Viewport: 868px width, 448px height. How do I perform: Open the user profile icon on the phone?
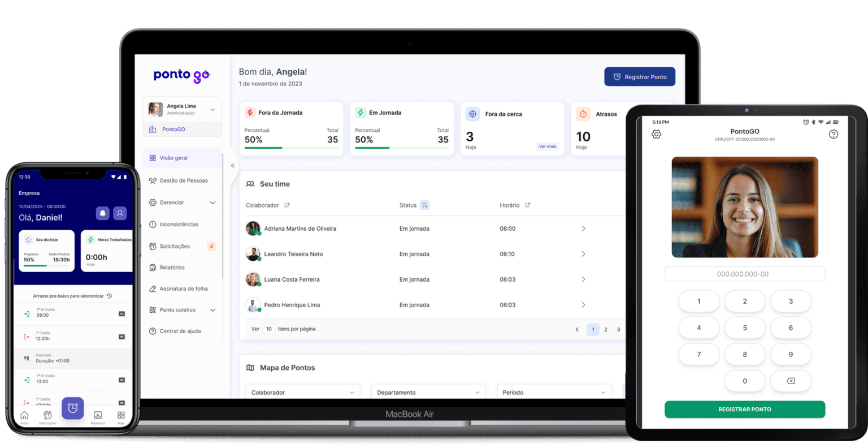(120, 213)
